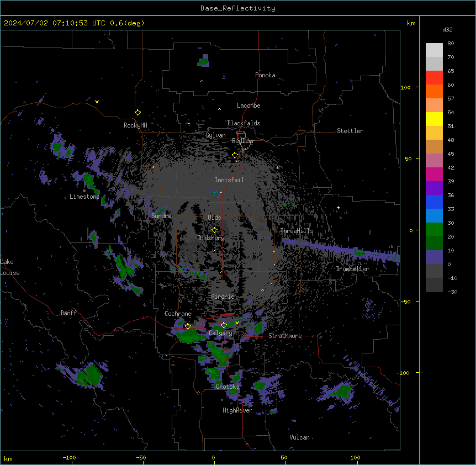Click the Lacombe city label
Screen dimensions: 476x465
(248, 105)
